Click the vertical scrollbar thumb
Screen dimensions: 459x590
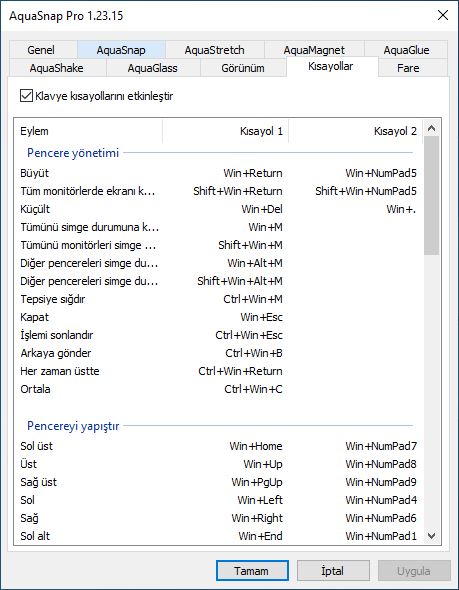[x=432, y=196]
